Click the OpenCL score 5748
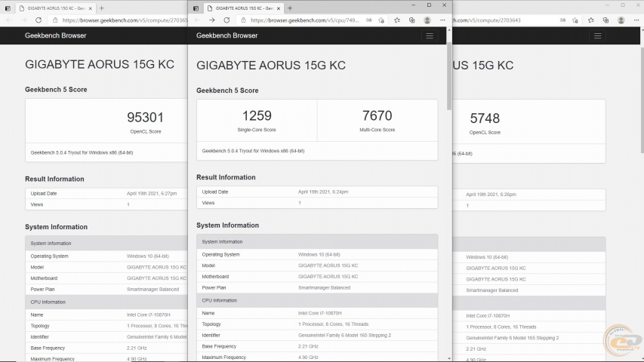The width and height of the screenshot is (644, 362). [485, 118]
